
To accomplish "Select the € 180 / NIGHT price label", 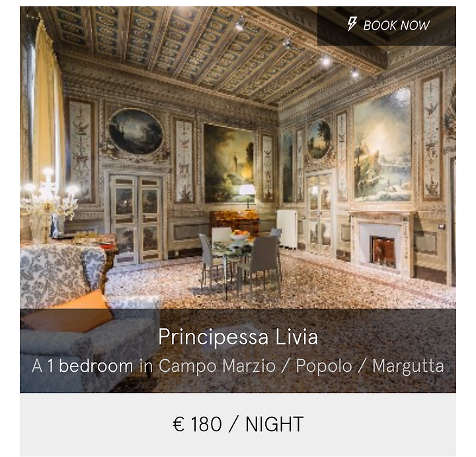I will tap(238, 424).
